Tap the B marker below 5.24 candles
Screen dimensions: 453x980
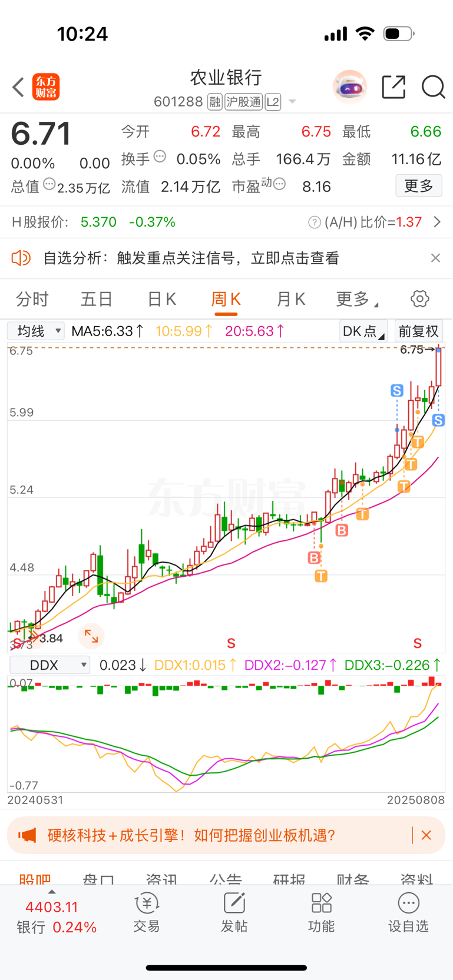tap(342, 530)
